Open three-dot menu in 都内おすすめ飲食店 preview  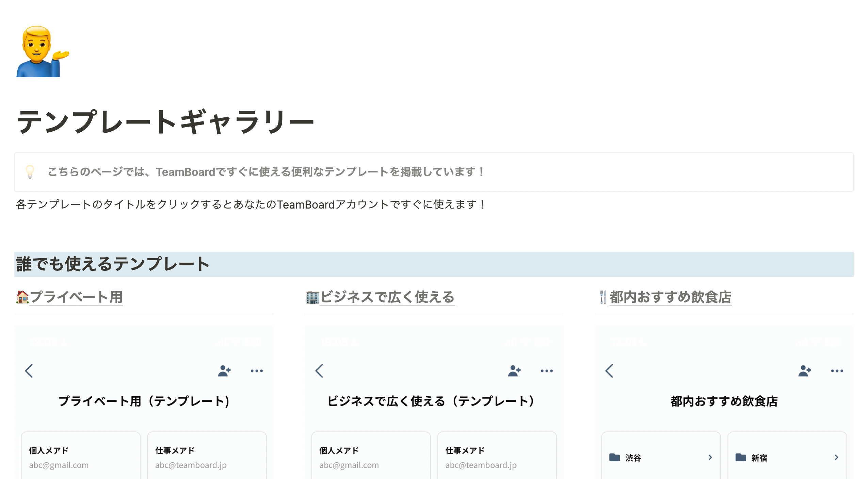(837, 371)
